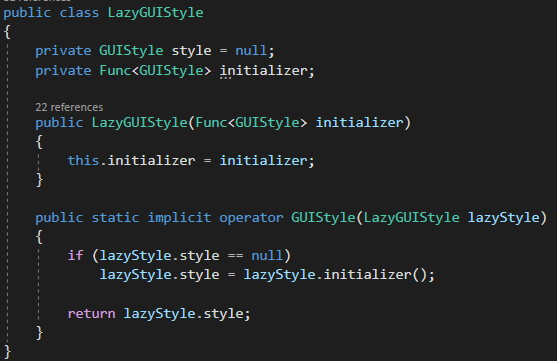Click 'static' keyword in operator declaration
557x361 pixels.
(x=115, y=217)
